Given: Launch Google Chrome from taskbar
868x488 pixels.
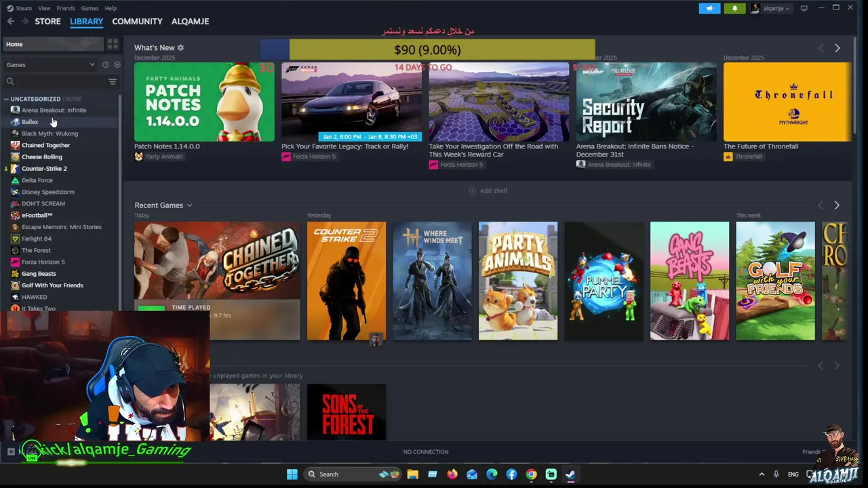Looking at the screenshot, I should click(531, 474).
